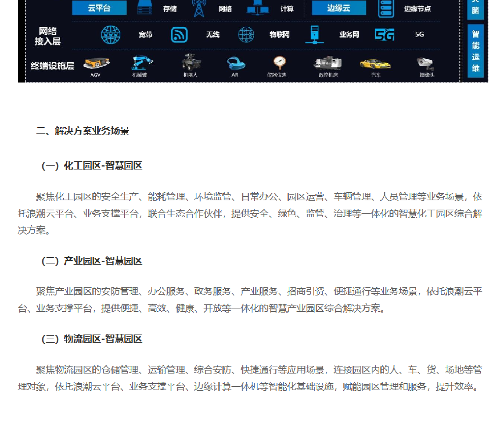Click the 数控机床 CNC machine image
Screen dimensions: 504x446
[327, 63]
